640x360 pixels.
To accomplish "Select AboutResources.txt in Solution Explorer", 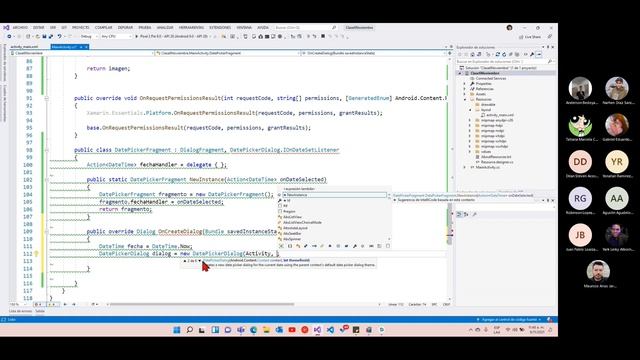I will [x=496, y=157].
